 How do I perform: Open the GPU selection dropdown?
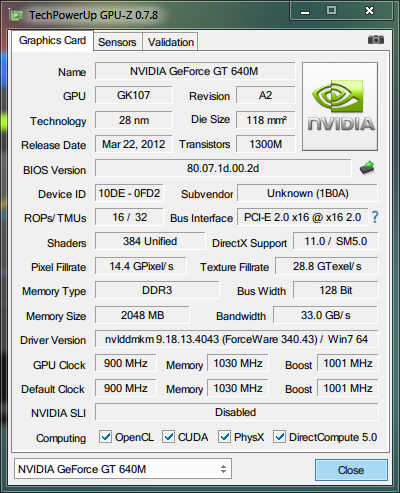pyautogui.click(x=123, y=469)
